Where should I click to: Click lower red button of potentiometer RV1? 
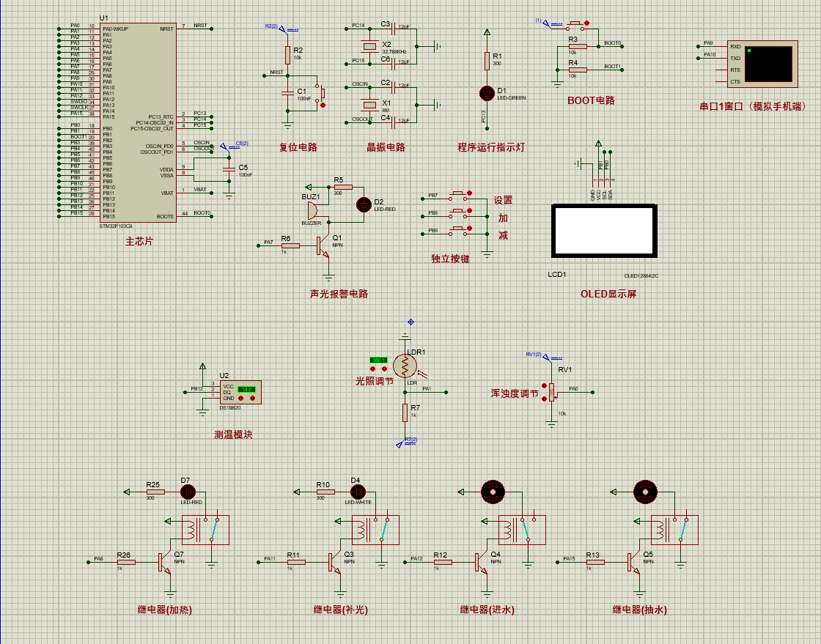tap(545, 399)
